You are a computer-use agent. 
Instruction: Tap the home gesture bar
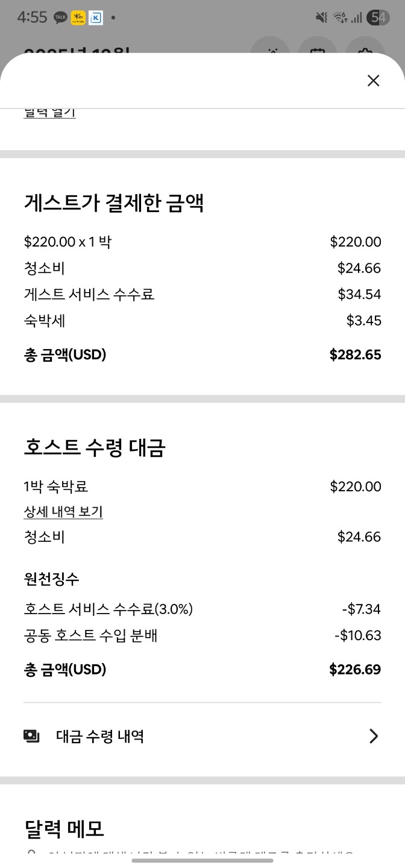click(x=202, y=860)
